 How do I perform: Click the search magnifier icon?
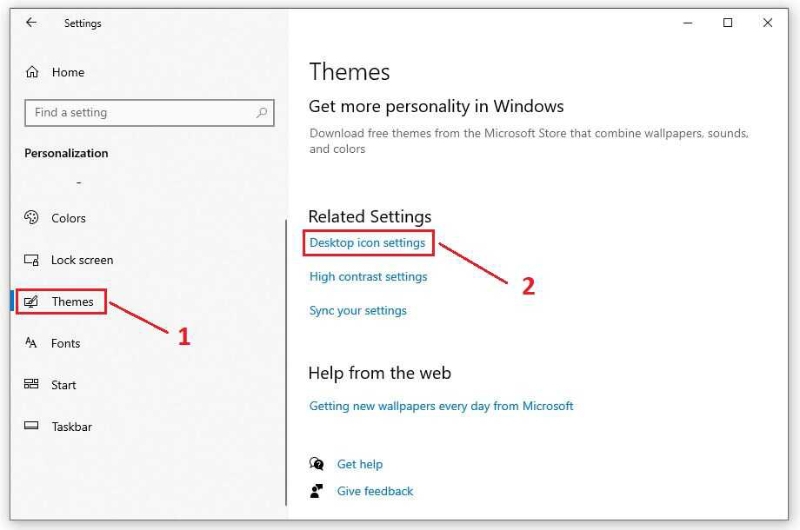click(262, 112)
